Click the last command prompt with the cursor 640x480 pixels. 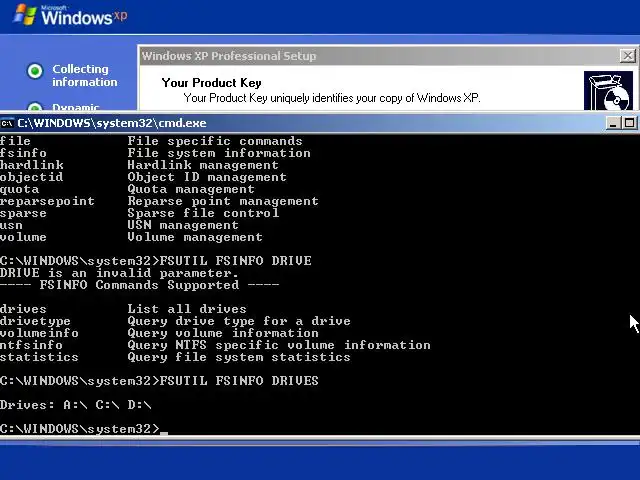(84, 429)
